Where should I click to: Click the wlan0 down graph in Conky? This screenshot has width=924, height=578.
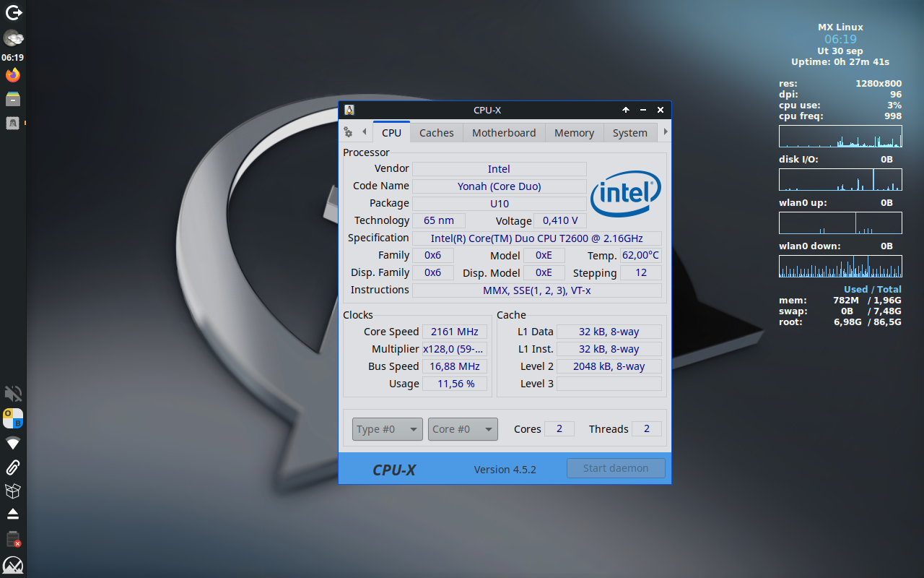[x=840, y=267]
